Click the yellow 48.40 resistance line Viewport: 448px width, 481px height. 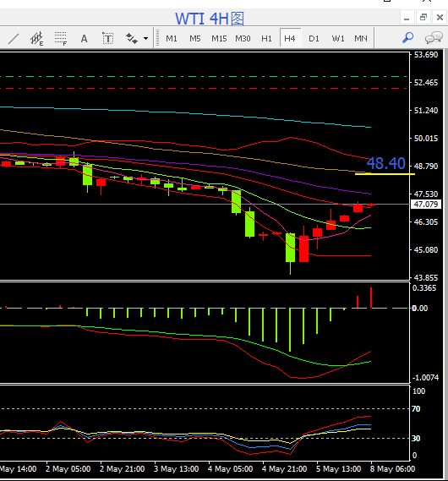(385, 174)
